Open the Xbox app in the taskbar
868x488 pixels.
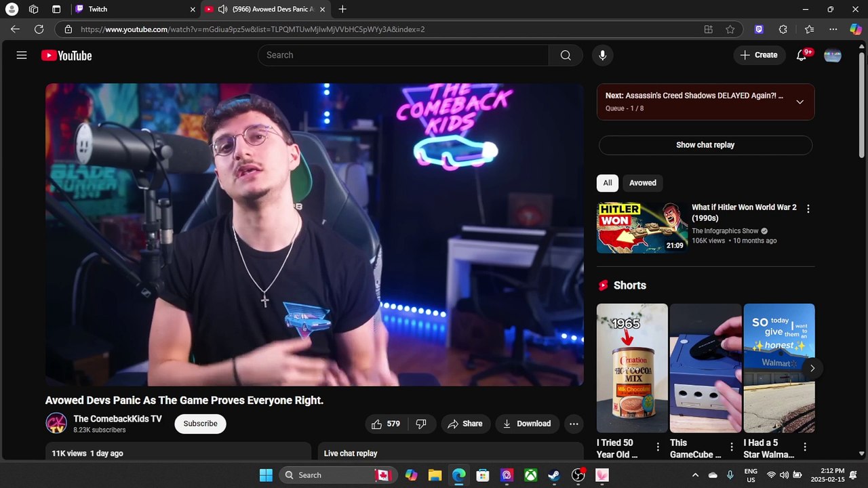tap(530, 475)
